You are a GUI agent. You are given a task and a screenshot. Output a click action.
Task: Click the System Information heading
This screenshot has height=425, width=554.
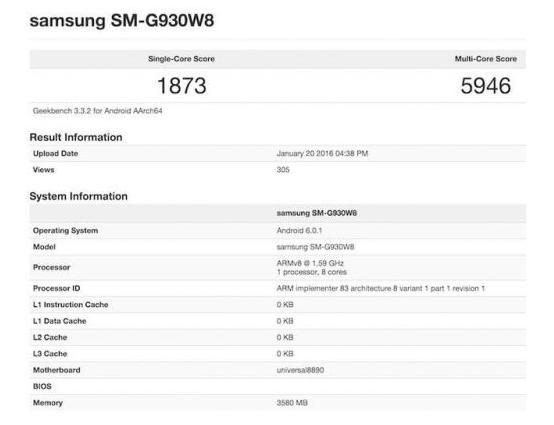78,196
